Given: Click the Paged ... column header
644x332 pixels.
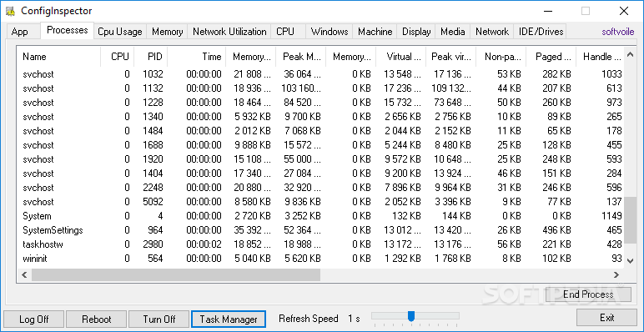Looking at the screenshot, I should pos(551,57).
